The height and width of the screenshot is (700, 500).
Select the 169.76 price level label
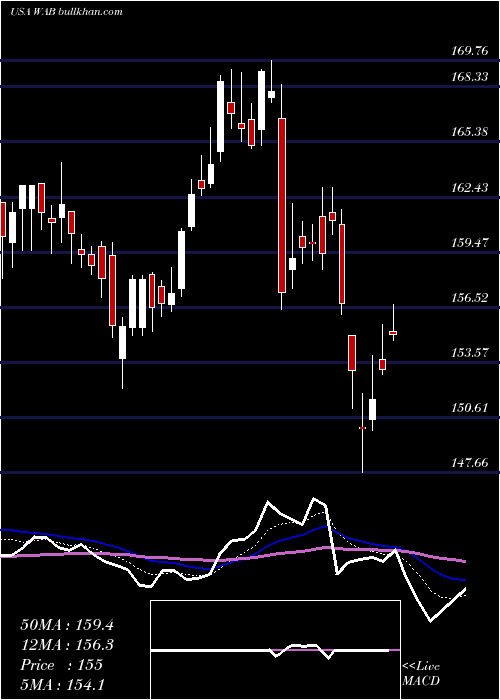click(469, 50)
